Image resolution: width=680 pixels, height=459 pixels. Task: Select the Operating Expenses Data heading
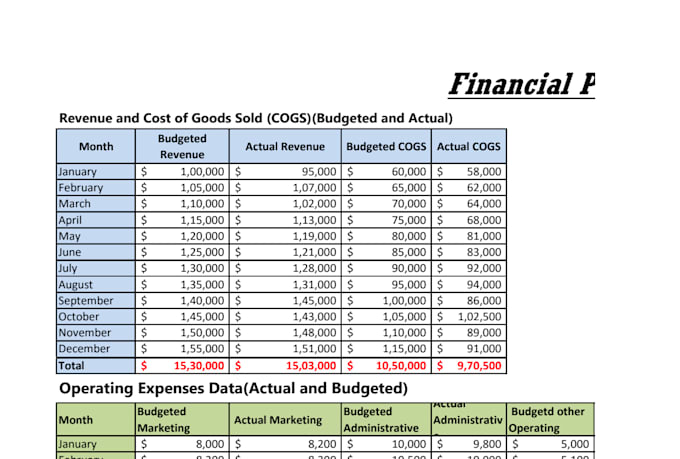[233, 388]
